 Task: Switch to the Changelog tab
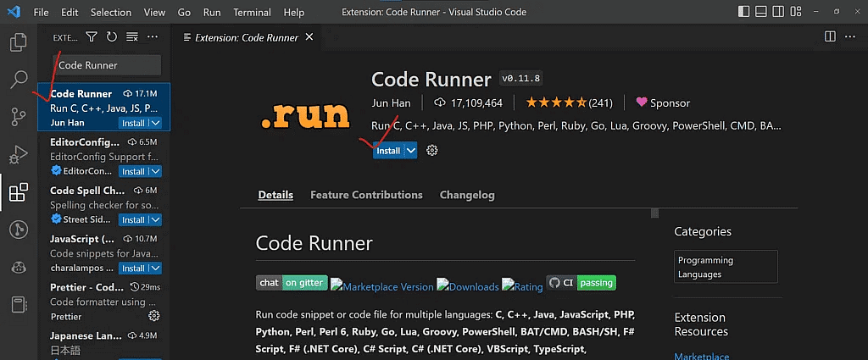coord(467,195)
